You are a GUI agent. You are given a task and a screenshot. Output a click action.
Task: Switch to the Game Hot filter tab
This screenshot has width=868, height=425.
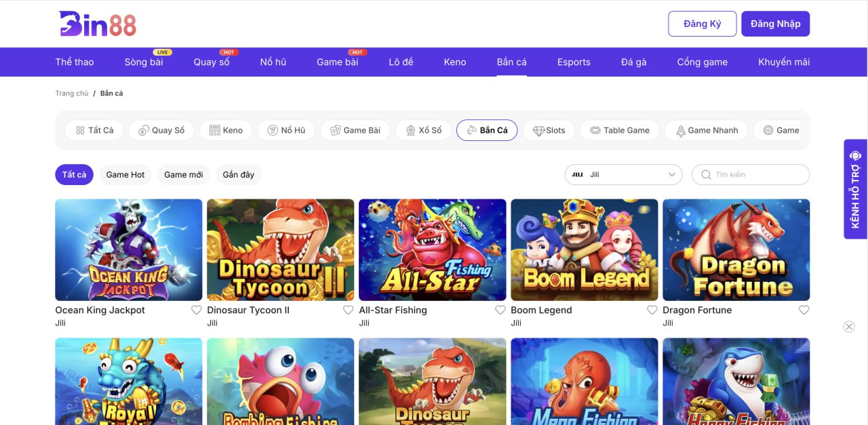[125, 175]
